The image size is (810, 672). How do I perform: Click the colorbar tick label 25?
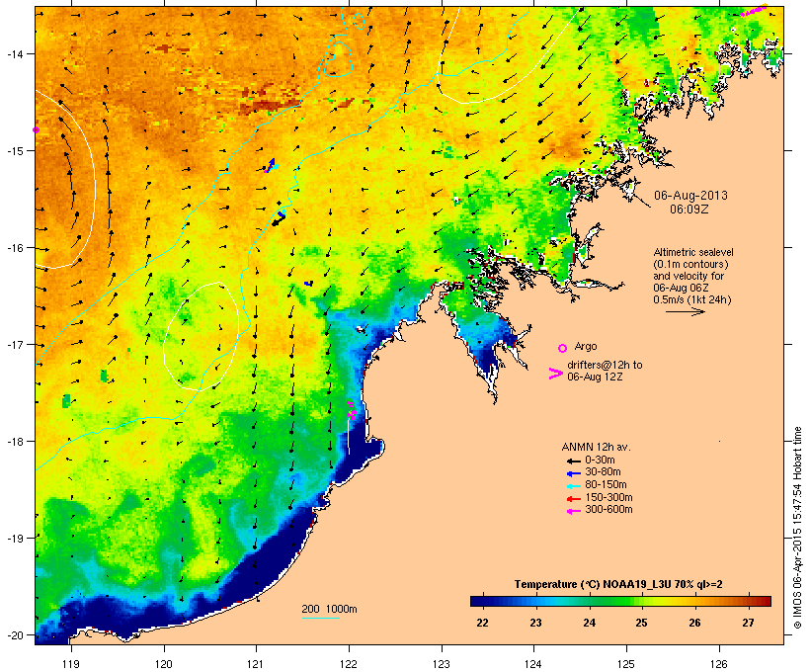tap(641, 623)
